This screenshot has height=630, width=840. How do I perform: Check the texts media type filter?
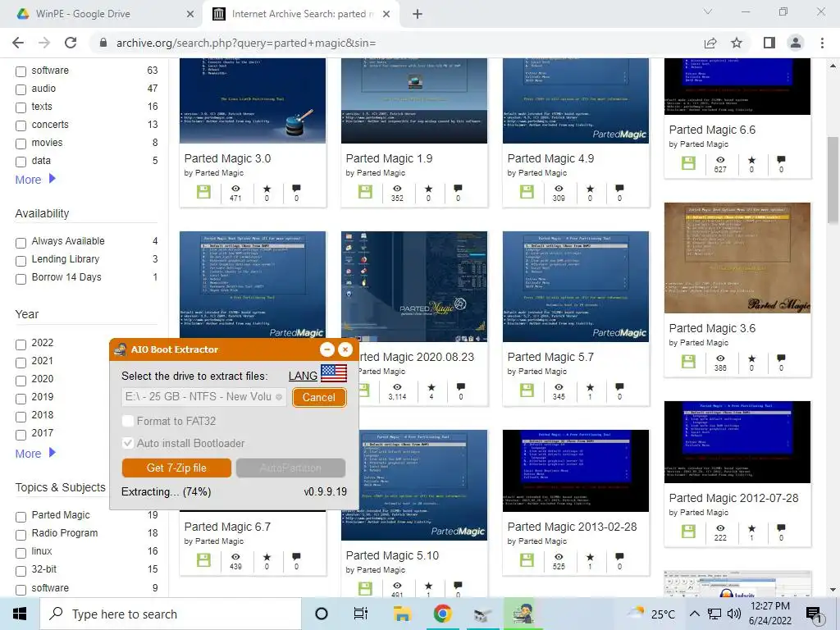point(21,107)
